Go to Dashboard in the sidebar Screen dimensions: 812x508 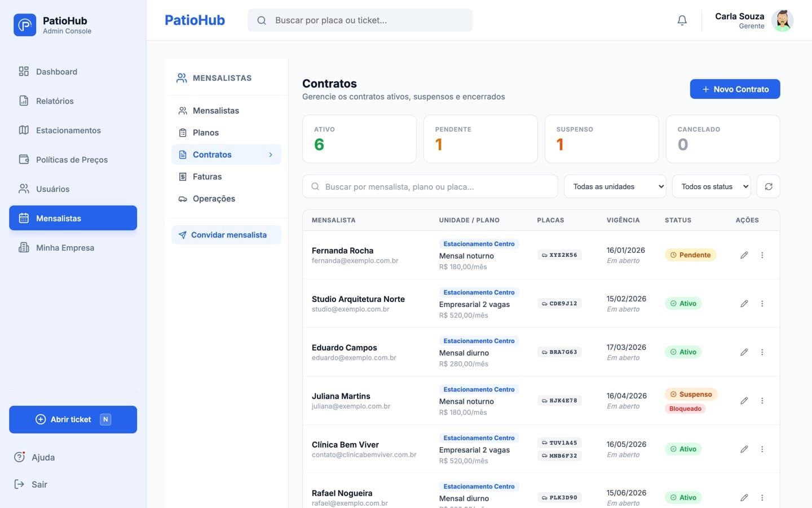point(73,72)
